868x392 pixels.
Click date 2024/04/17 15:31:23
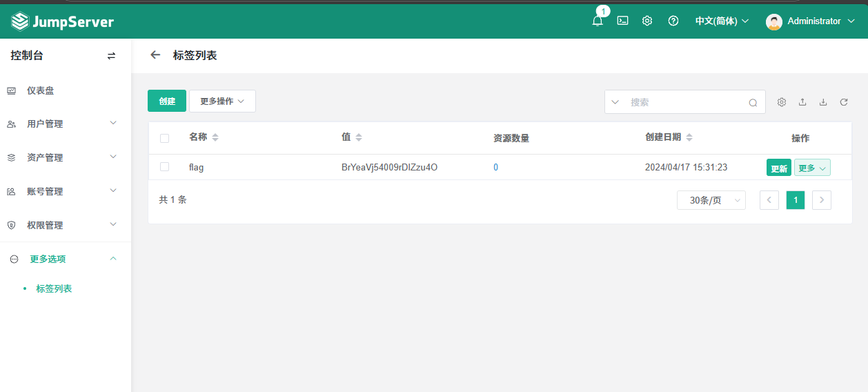pyautogui.click(x=686, y=167)
